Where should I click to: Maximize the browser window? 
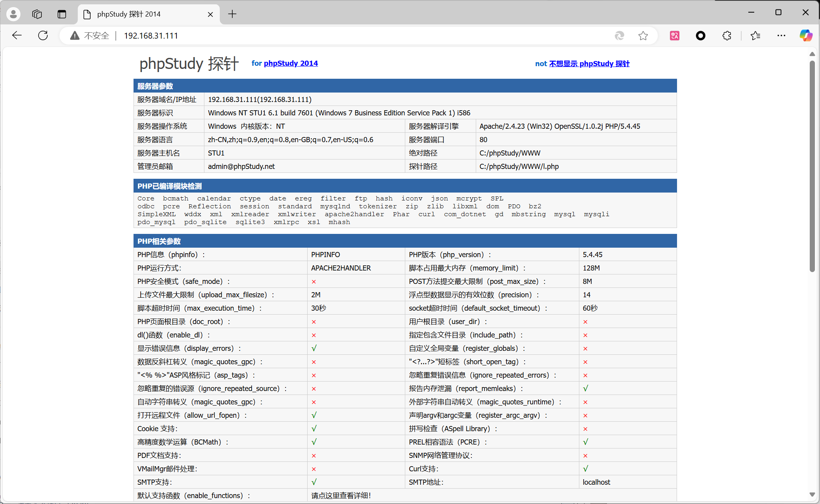778,12
